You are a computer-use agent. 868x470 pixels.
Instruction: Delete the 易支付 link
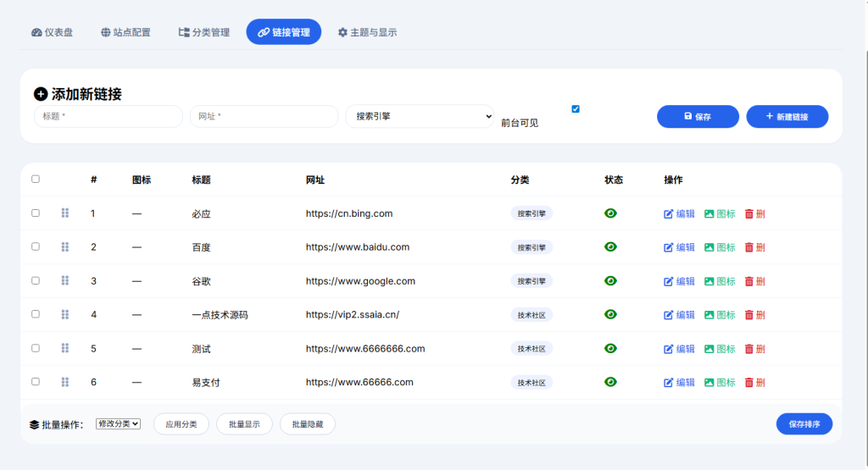pos(755,382)
